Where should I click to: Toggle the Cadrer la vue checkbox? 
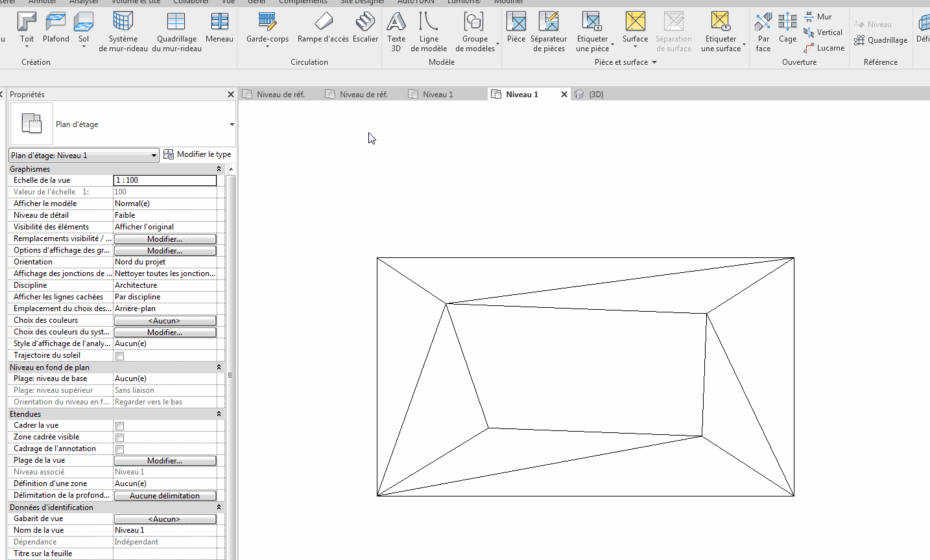(x=119, y=426)
